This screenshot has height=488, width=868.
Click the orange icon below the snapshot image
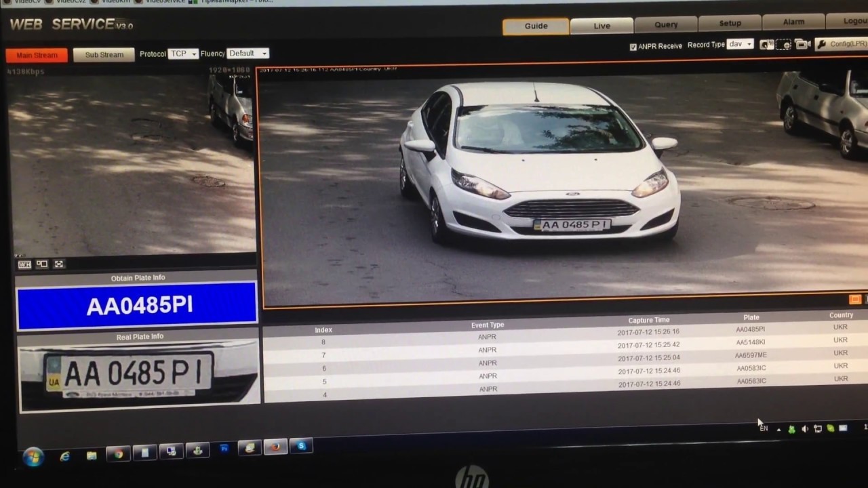pyautogui.click(x=854, y=299)
